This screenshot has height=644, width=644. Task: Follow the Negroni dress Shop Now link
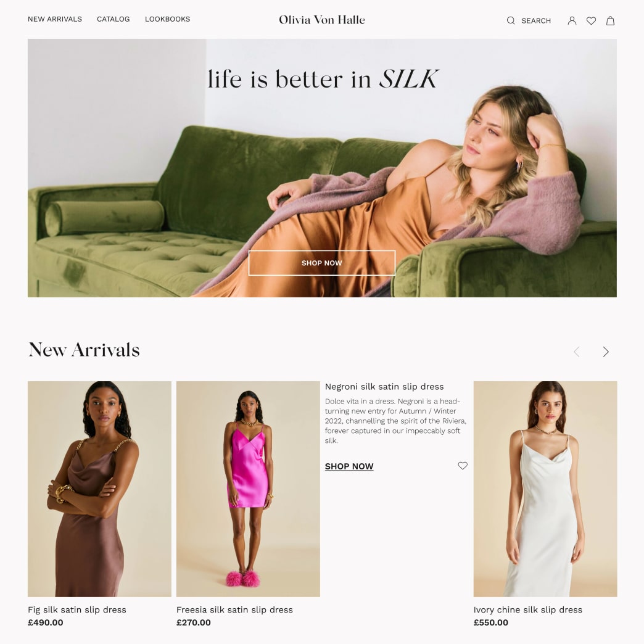pos(349,466)
